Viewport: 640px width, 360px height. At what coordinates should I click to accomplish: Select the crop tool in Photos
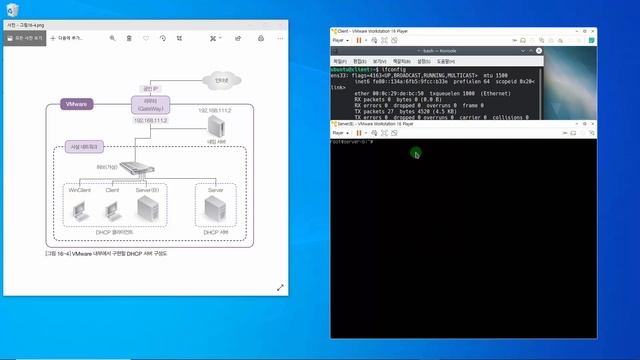click(179, 38)
